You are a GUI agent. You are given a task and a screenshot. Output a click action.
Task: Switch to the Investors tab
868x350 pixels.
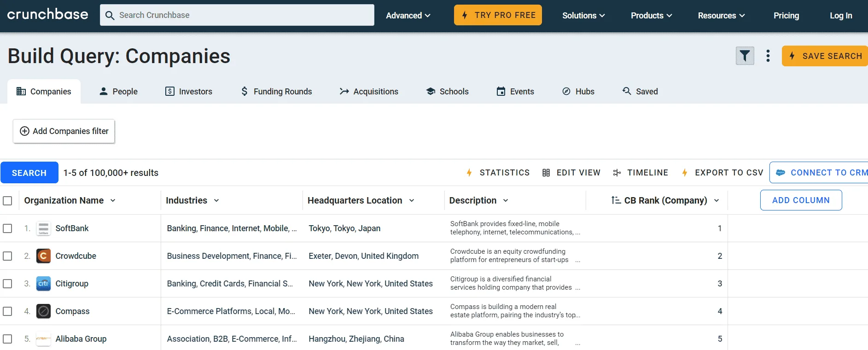(x=189, y=92)
